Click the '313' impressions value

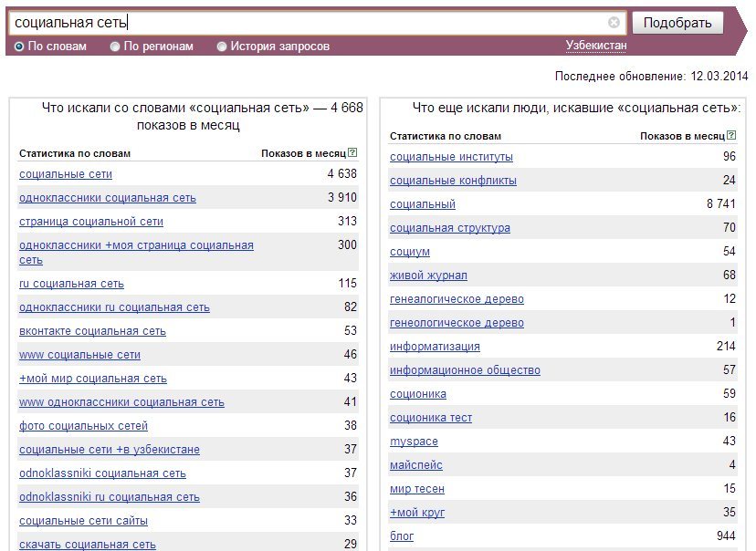[x=347, y=221]
